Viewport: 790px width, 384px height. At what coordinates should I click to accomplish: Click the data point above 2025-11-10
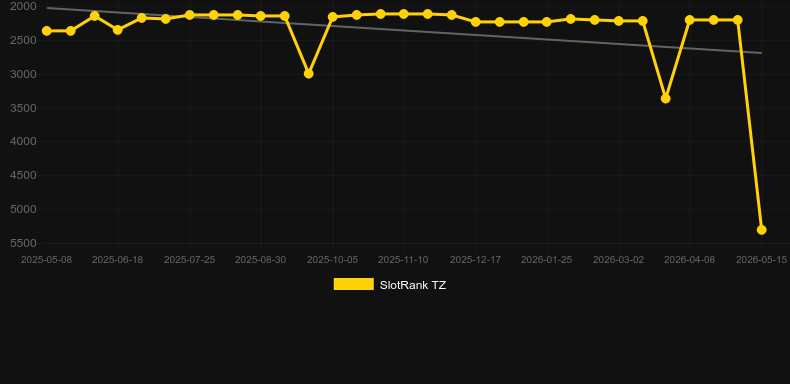[404, 14]
